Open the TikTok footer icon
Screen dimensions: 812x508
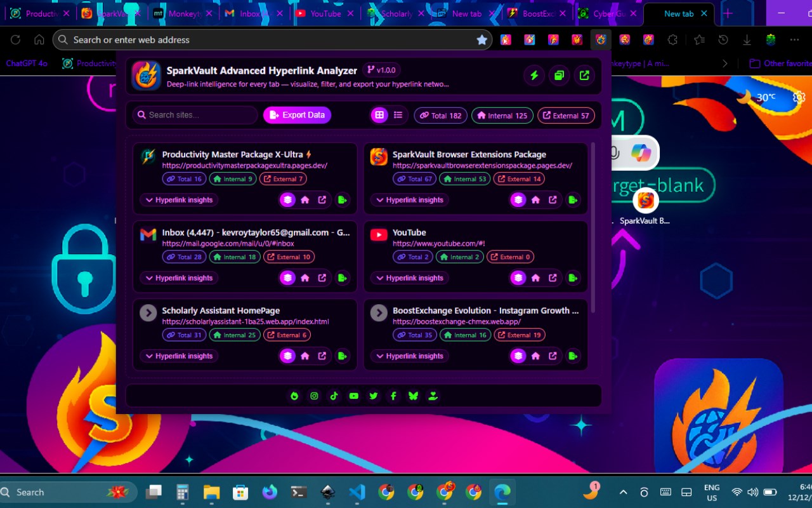(334, 396)
